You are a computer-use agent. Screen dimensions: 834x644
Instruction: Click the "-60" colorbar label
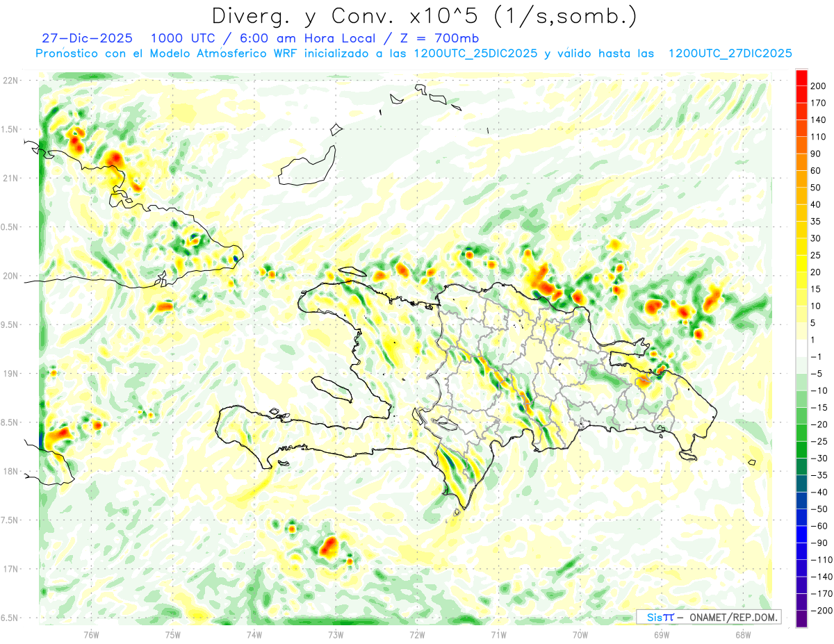point(820,526)
